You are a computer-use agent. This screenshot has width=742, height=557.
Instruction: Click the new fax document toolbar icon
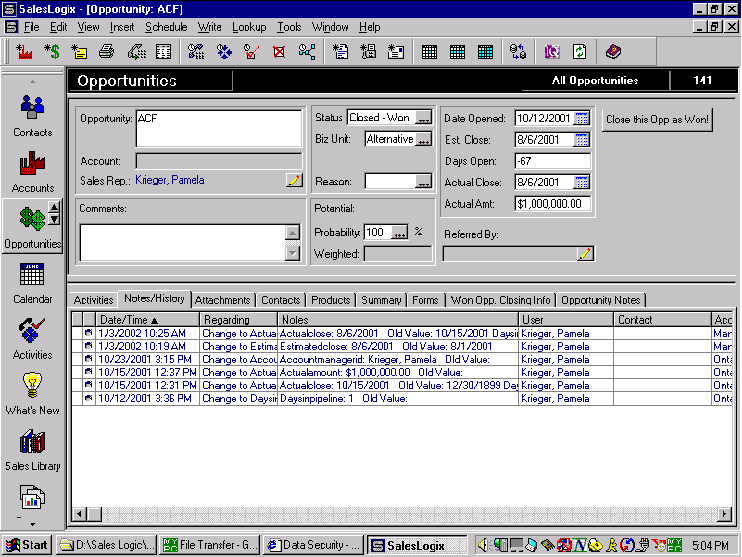368,52
